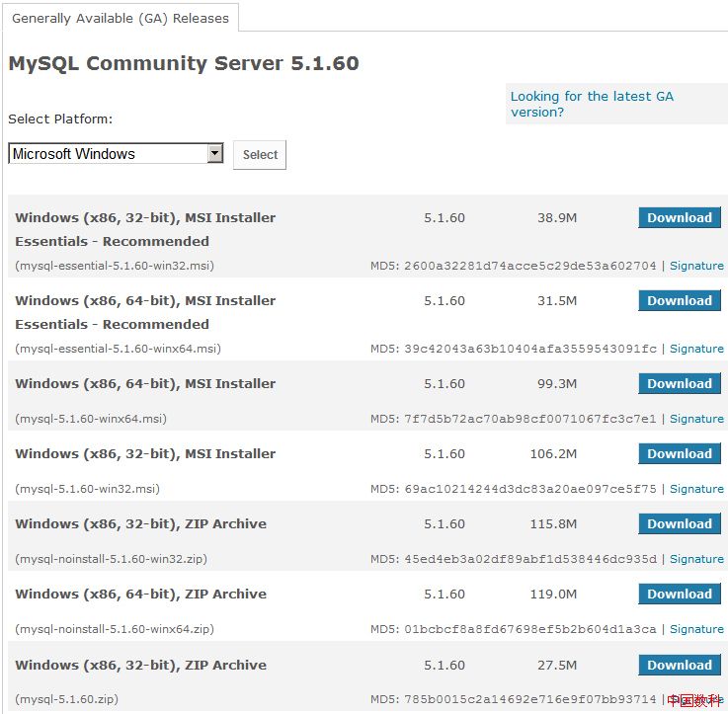This screenshot has height=714, width=728.
Task: Click MD5 hash 69ac10214244d3dc83a20ae097ce5f75
Action: (x=530, y=489)
